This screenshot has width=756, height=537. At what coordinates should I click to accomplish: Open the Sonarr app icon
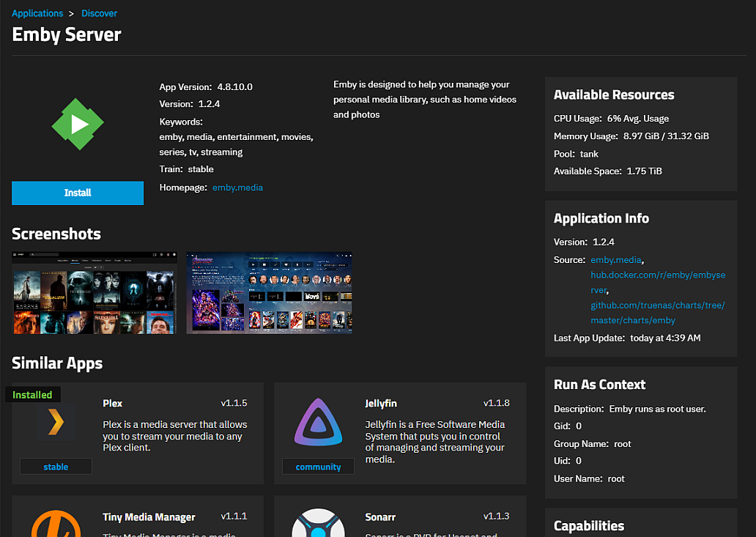coord(318,523)
